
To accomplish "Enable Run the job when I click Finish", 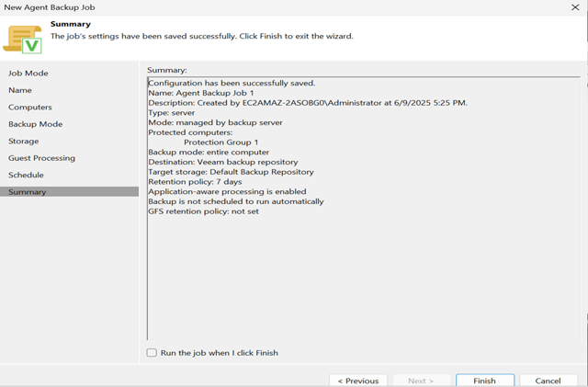I will pos(152,352).
